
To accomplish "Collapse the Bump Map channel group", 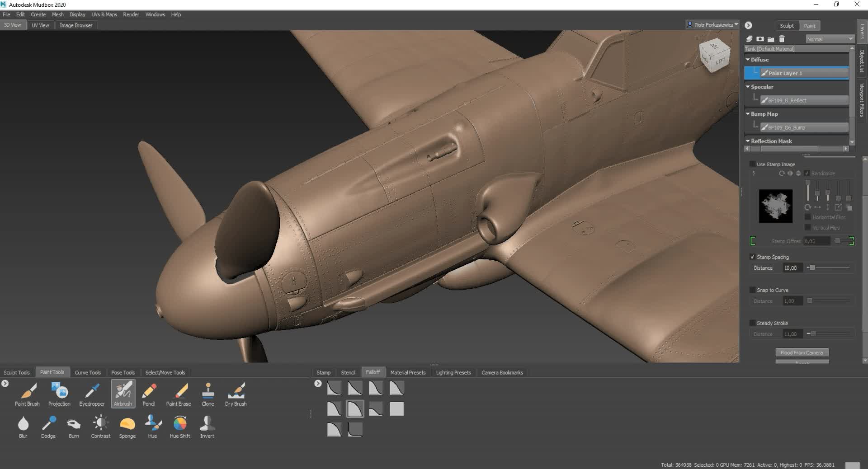I will [748, 114].
